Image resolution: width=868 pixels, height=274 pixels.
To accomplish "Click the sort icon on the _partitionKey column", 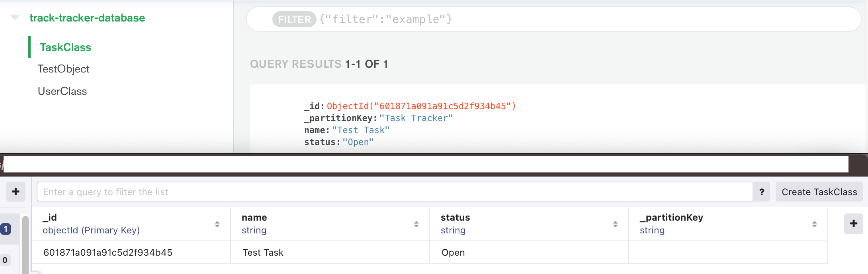I will coord(815,223).
